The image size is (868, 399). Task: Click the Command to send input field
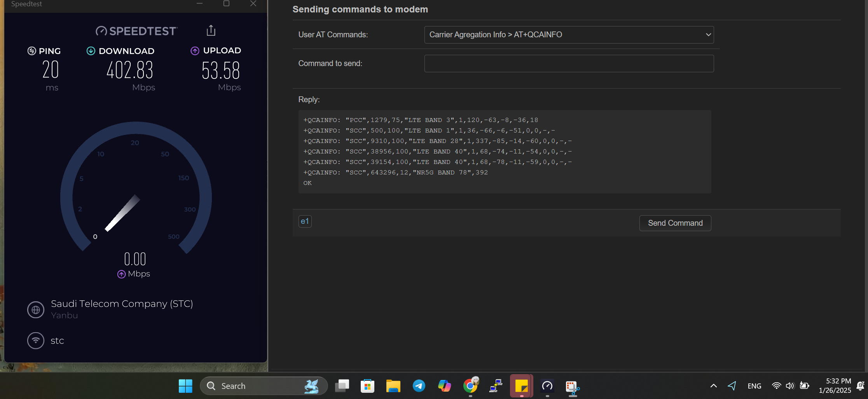pyautogui.click(x=569, y=63)
